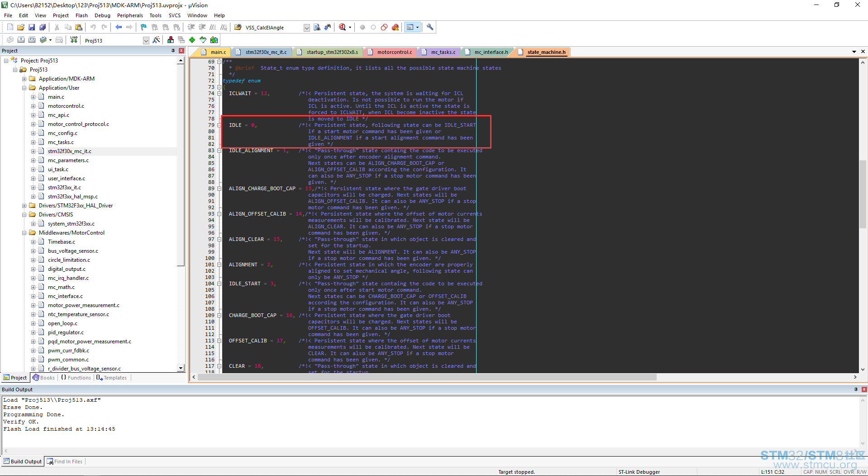Show the Templates panel tab
This screenshot has height=476, width=868.
pos(112,378)
